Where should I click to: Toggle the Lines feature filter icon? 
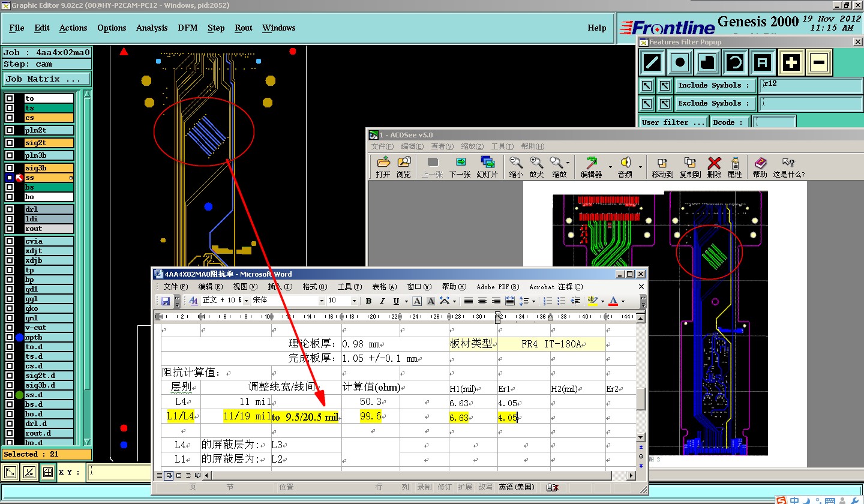pyautogui.click(x=653, y=62)
